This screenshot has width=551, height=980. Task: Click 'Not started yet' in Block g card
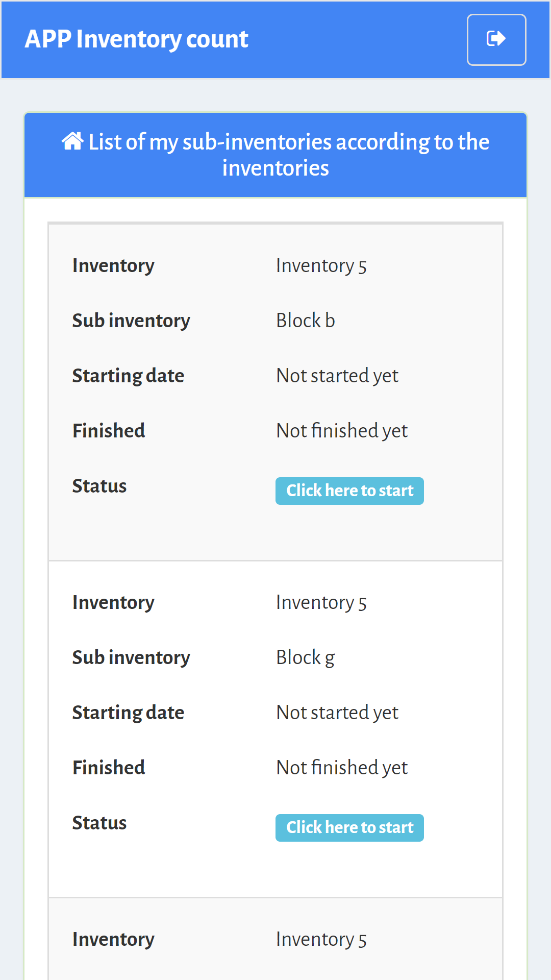(337, 713)
